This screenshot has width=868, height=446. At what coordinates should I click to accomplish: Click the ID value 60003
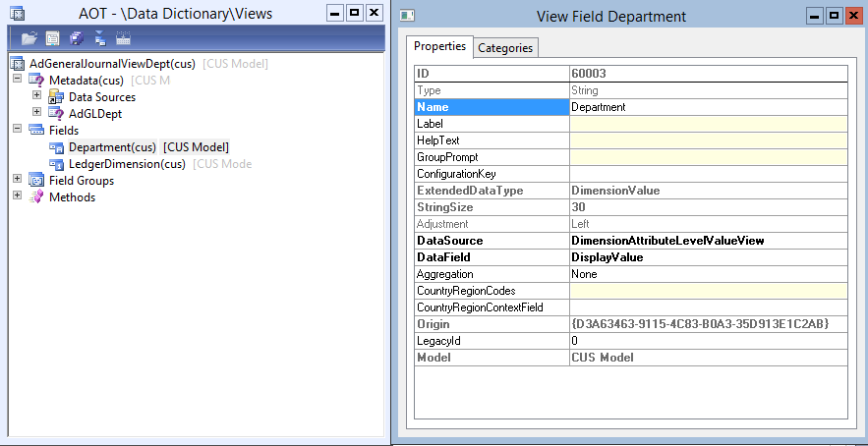tap(709, 74)
